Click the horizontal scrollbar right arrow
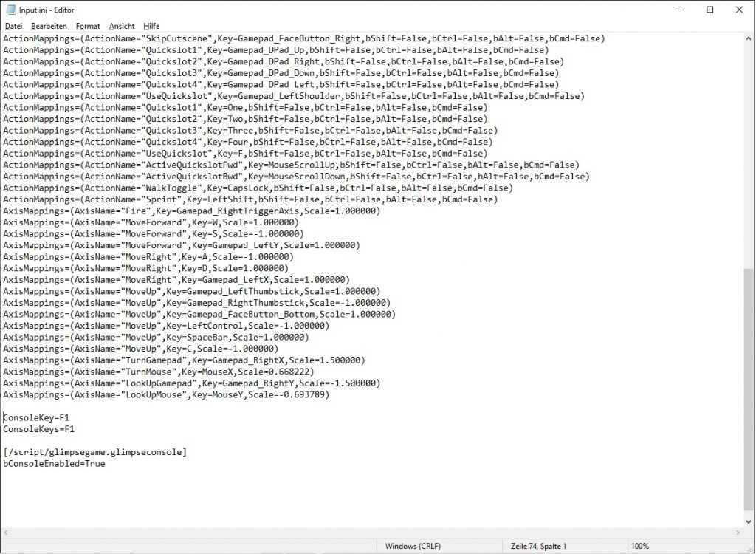 (x=738, y=533)
